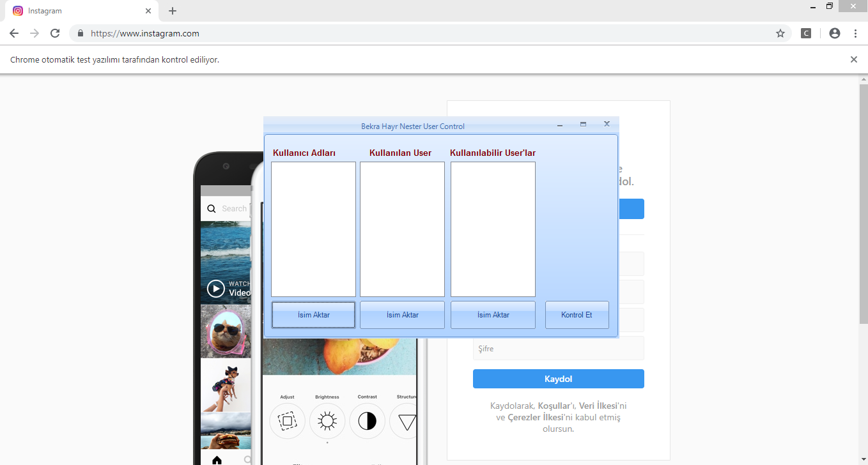
Task: Click the Chrome back arrow
Action: pyautogui.click(x=14, y=33)
